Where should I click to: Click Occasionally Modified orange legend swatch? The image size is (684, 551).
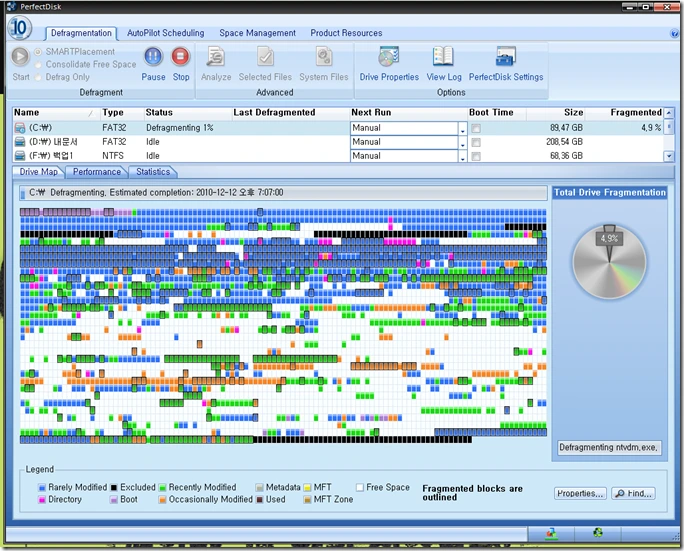[x=162, y=500]
